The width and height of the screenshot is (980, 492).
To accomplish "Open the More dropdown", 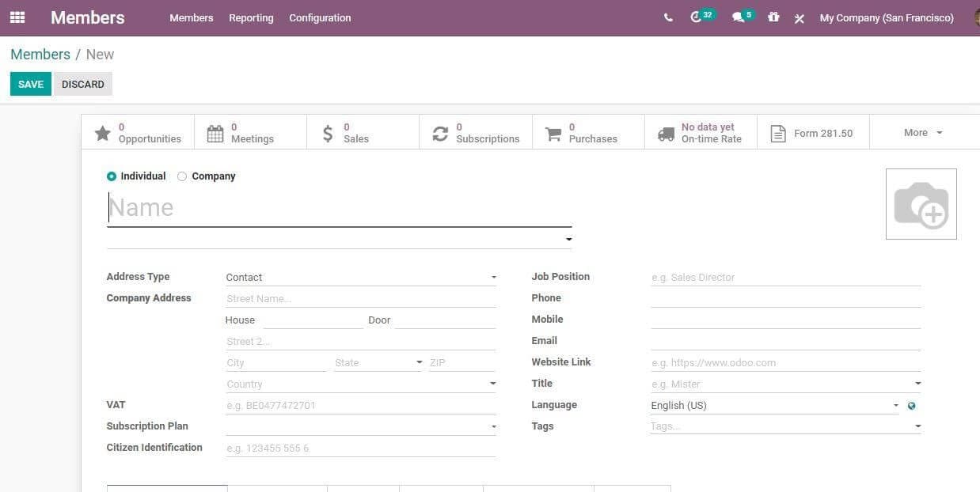I will coord(924,133).
